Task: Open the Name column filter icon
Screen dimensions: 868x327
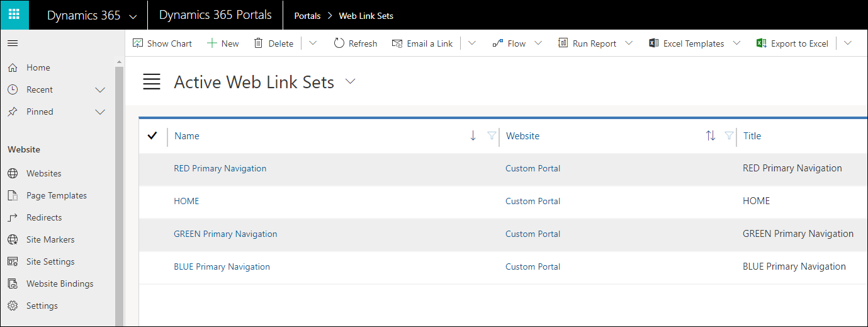Action: coord(492,135)
